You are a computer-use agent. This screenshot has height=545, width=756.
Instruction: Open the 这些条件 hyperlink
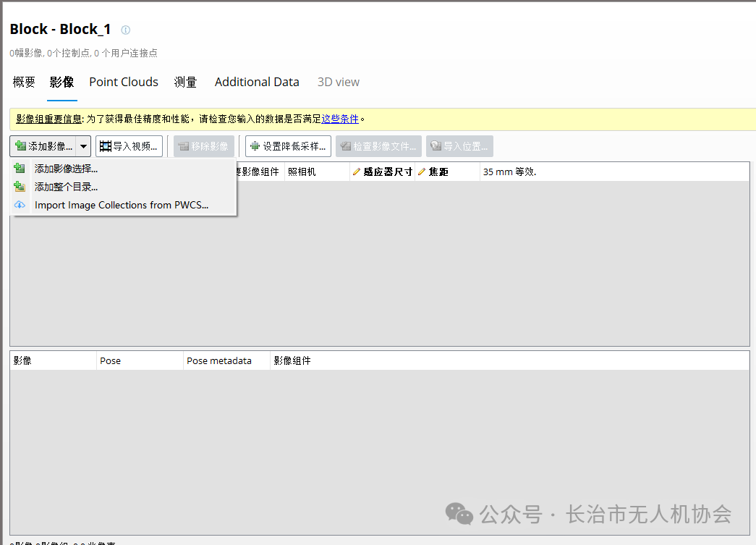coord(341,119)
